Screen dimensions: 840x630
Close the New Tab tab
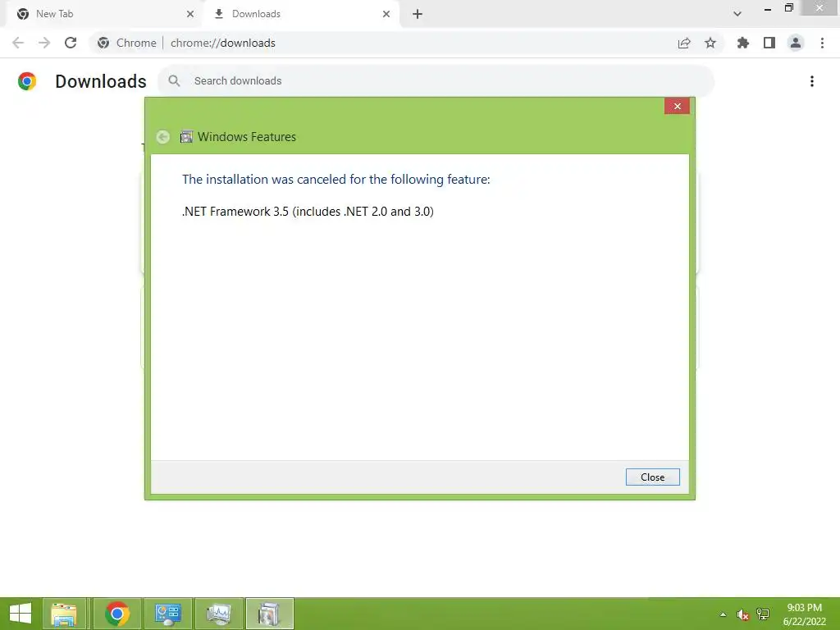190,14
